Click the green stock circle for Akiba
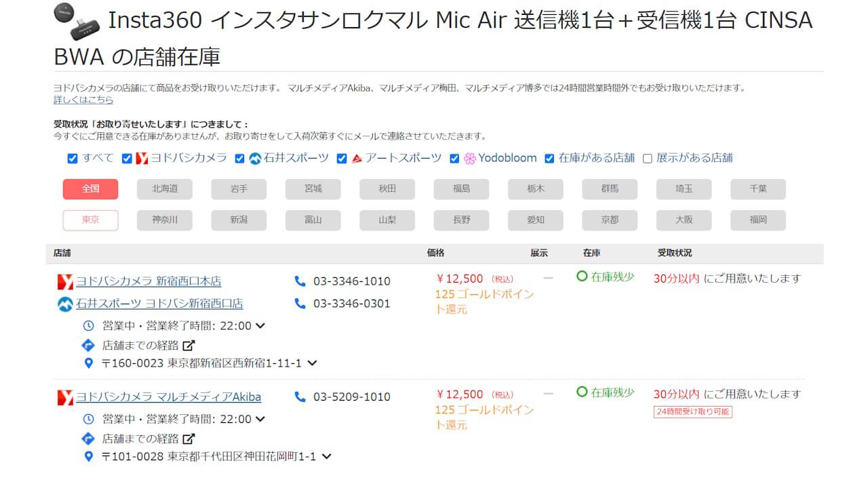The image size is (868, 488). coord(582,392)
